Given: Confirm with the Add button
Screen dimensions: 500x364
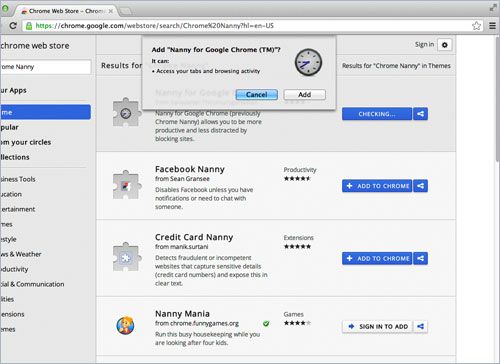Looking at the screenshot, I should pyautogui.click(x=305, y=95).
